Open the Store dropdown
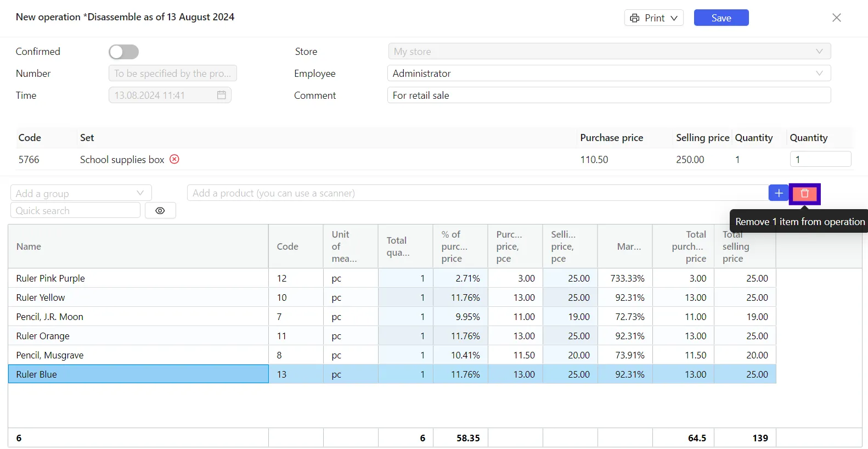868x449 pixels. 609,51
